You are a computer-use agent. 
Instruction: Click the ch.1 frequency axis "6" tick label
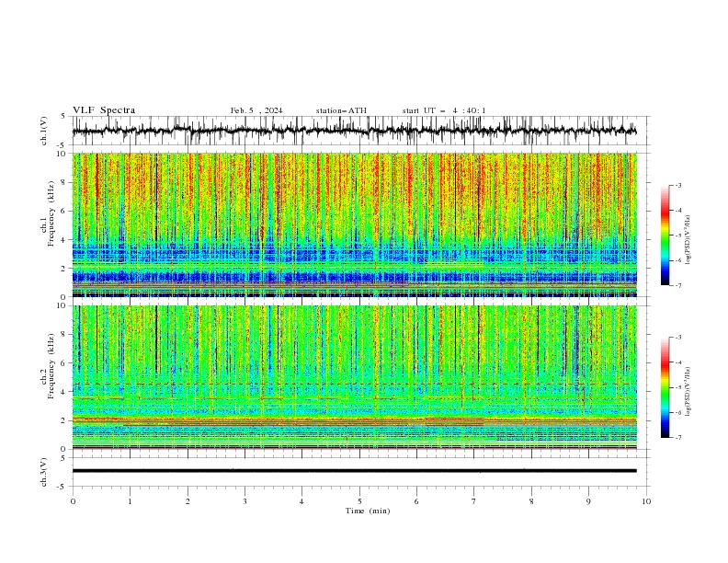click(x=64, y=212)
